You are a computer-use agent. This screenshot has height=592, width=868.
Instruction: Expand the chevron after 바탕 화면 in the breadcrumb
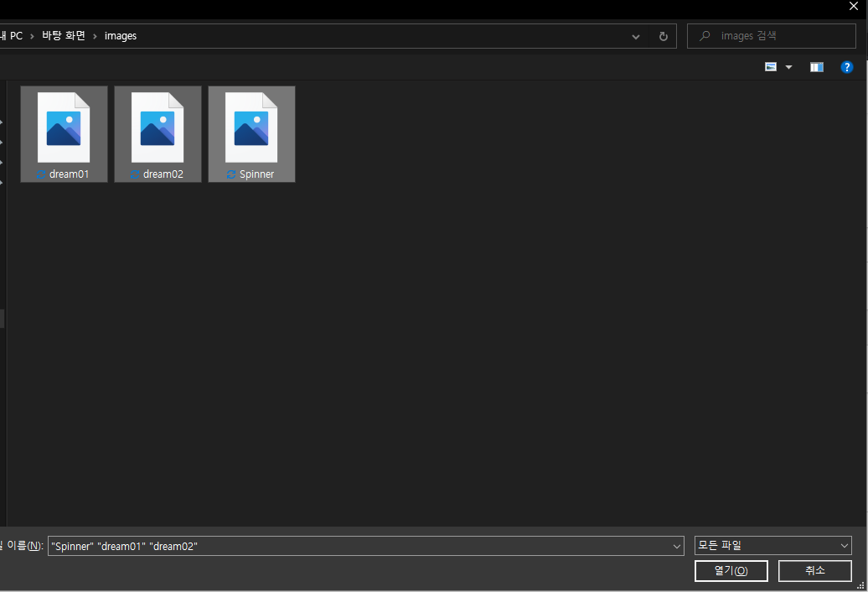95,37
